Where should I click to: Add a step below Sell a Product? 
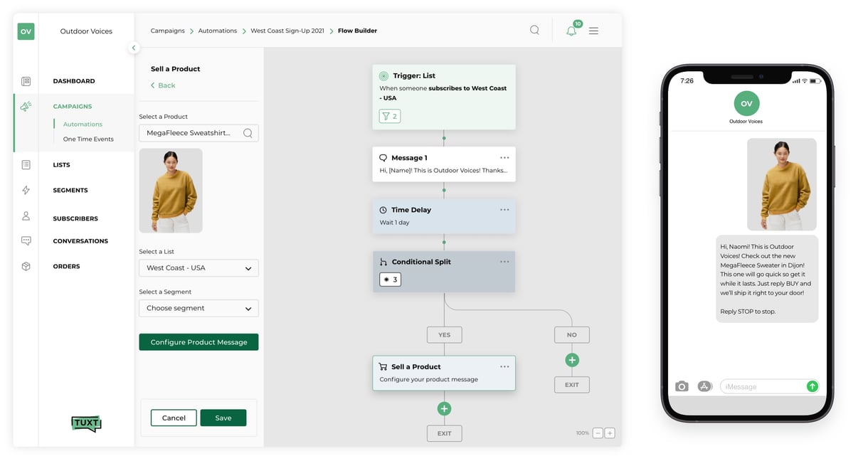coord(444,408)
